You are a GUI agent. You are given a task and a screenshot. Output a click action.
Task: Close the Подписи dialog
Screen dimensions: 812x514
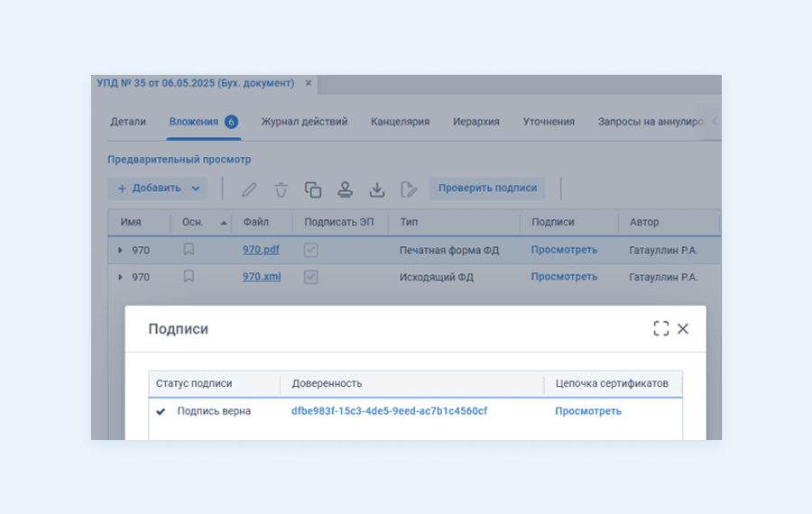point(683,329)
